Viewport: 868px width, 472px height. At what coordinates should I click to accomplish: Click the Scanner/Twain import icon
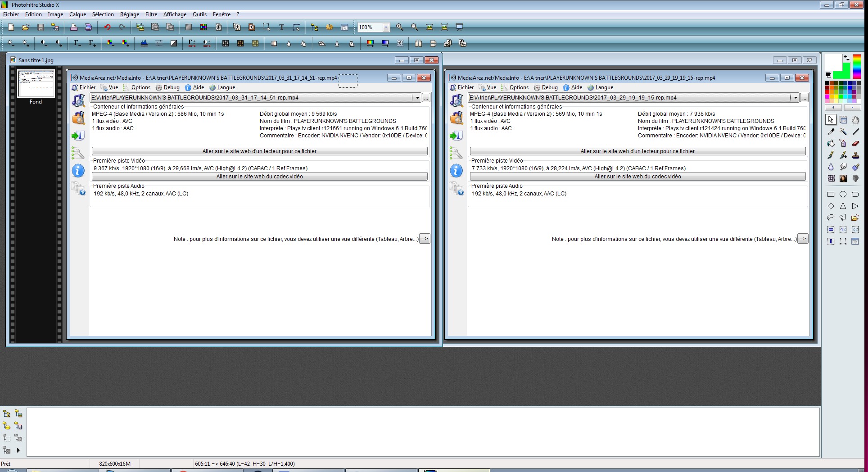click(x=88, y=27)
